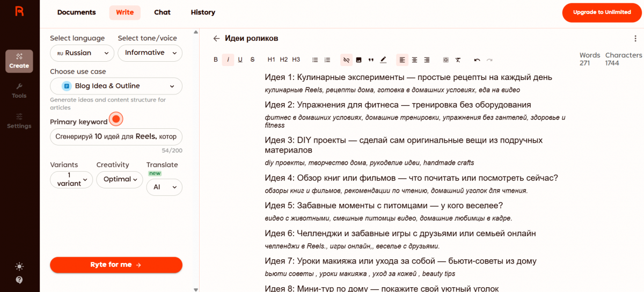This screenshot has width=644, height=292.
Task: Click the unlink icon in the toolbar
Action: point(346,60)
